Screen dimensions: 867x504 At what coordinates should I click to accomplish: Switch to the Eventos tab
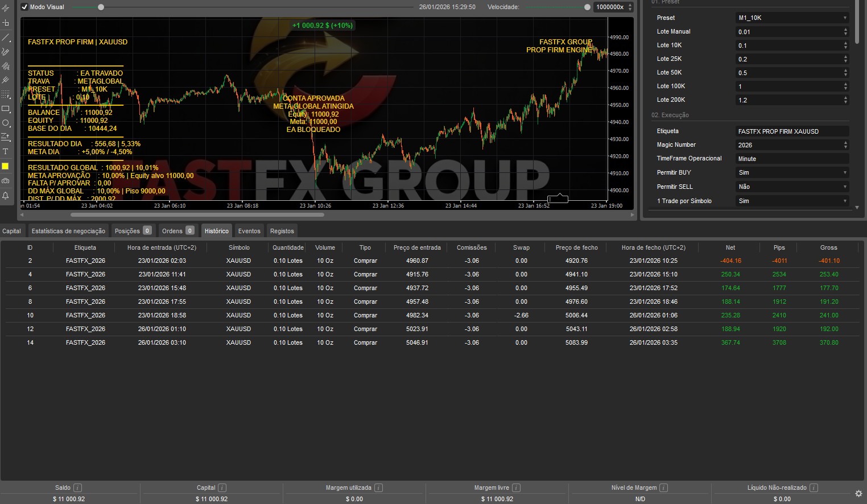[x=249, y=231]
